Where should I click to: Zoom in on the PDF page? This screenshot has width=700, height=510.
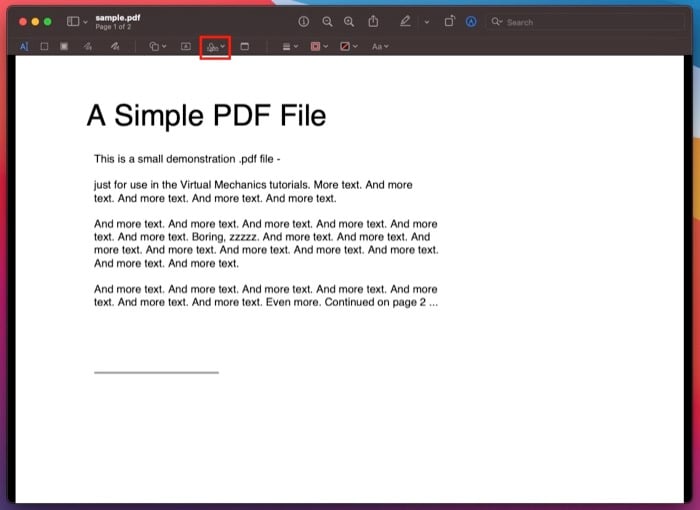(349, 21)
